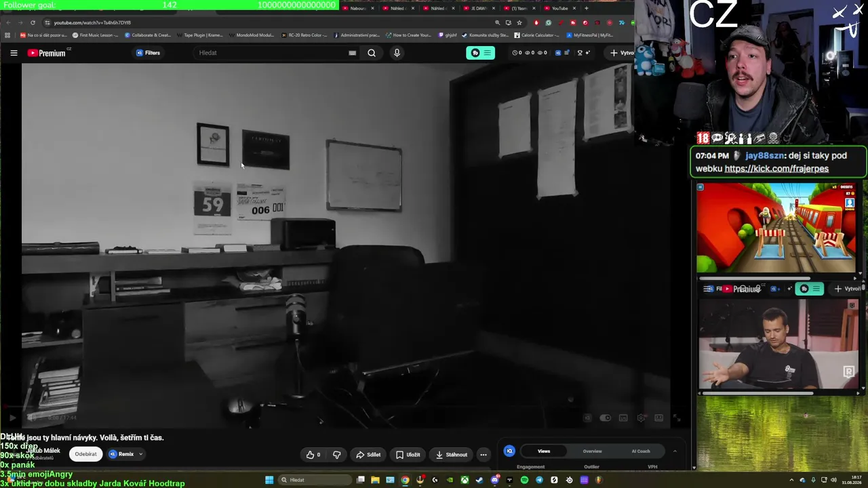Click the Jakub Málek channel name

(x=43, y=451)
